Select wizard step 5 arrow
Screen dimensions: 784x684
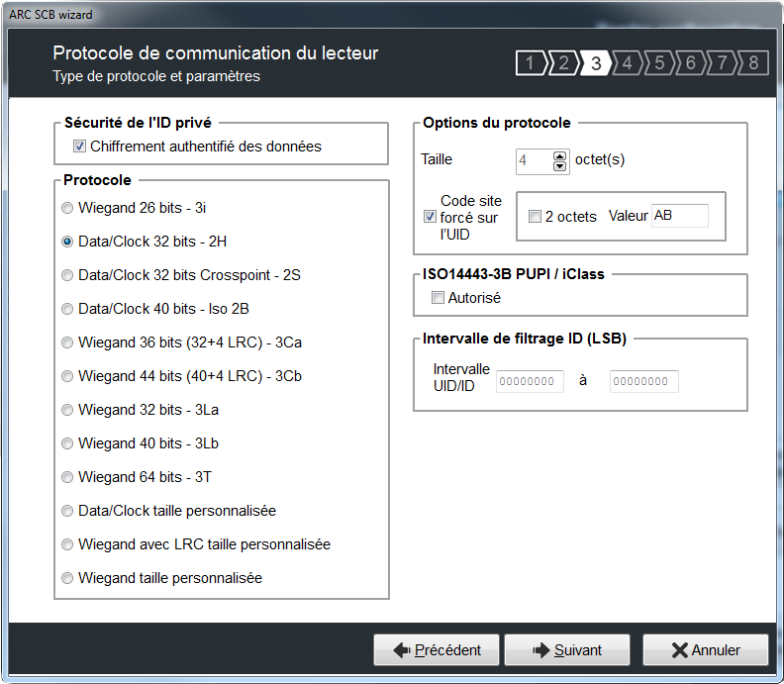pyautogui.click(x=658, y=64)
